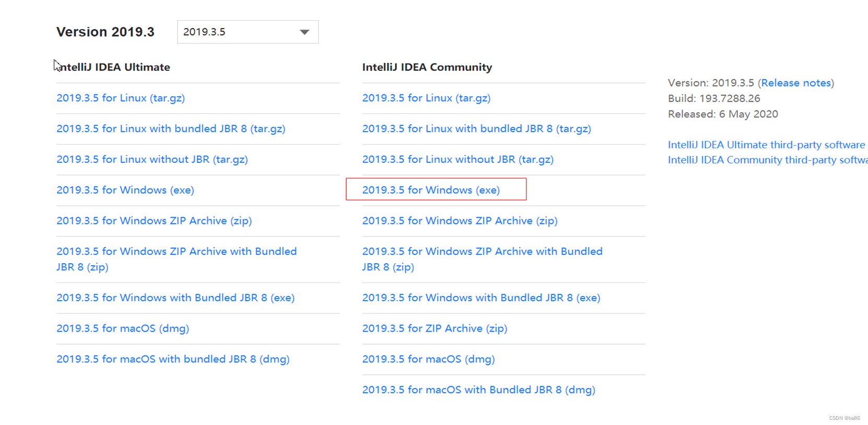Open the Release notes link
The image size is (868, 425).
click(x=796, y=83)
